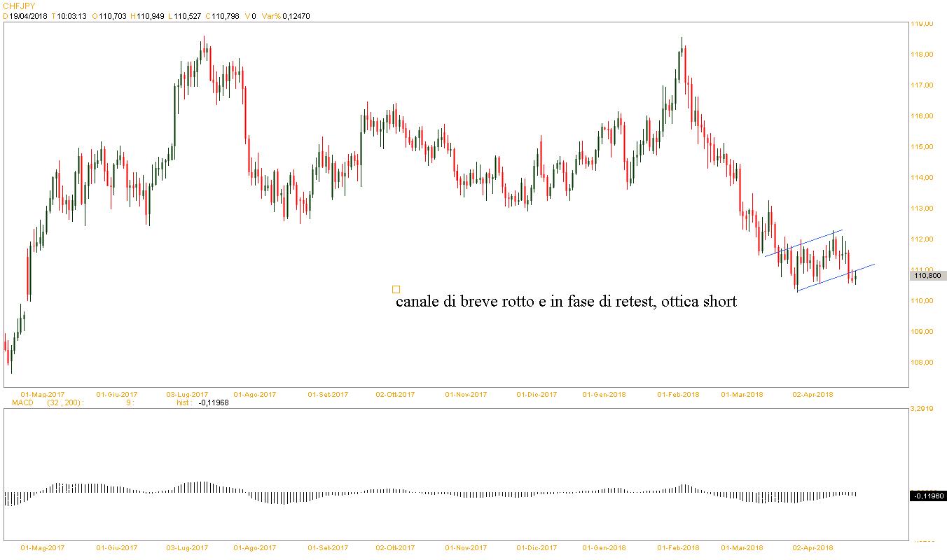
Task: Click 01-Dic-2017 on the price chart date axis
Action: 537,395
